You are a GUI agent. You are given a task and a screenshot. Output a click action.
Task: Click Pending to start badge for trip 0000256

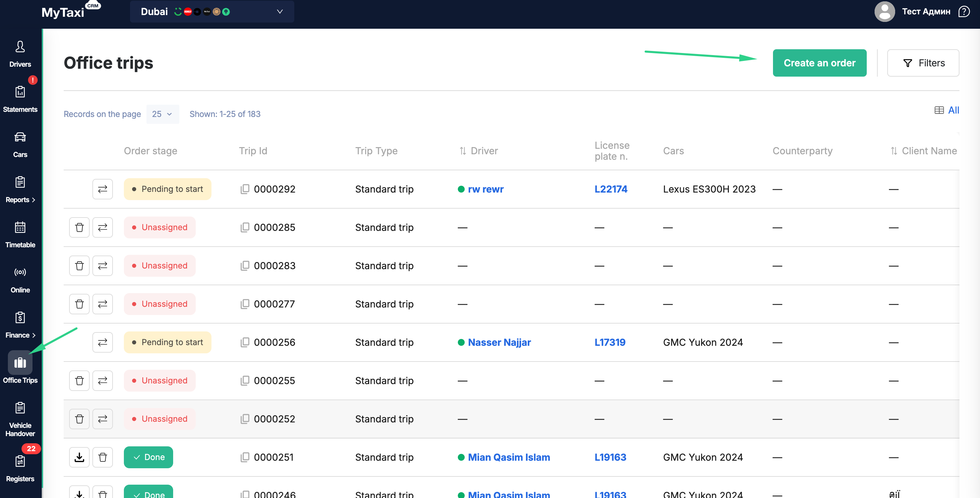167,342
